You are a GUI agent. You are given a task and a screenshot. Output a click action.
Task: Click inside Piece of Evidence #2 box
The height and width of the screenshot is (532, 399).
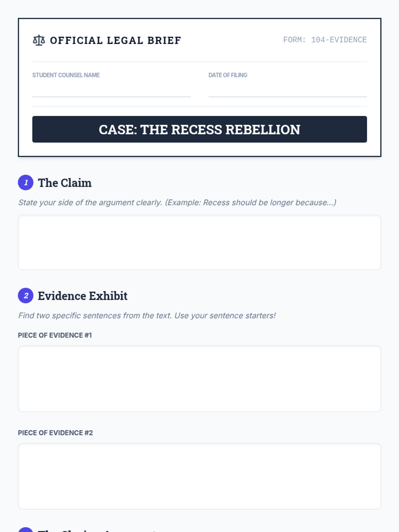(199, 476)
